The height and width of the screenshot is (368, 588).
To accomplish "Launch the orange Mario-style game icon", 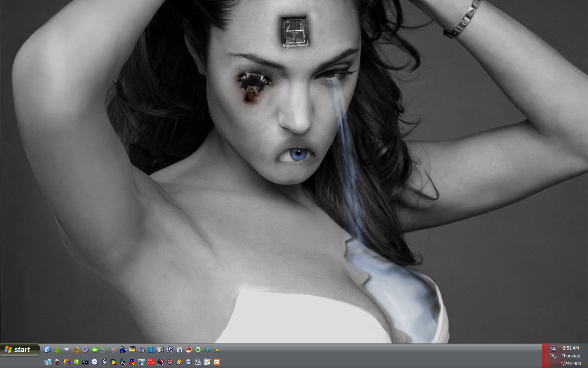I will [76, 350].
